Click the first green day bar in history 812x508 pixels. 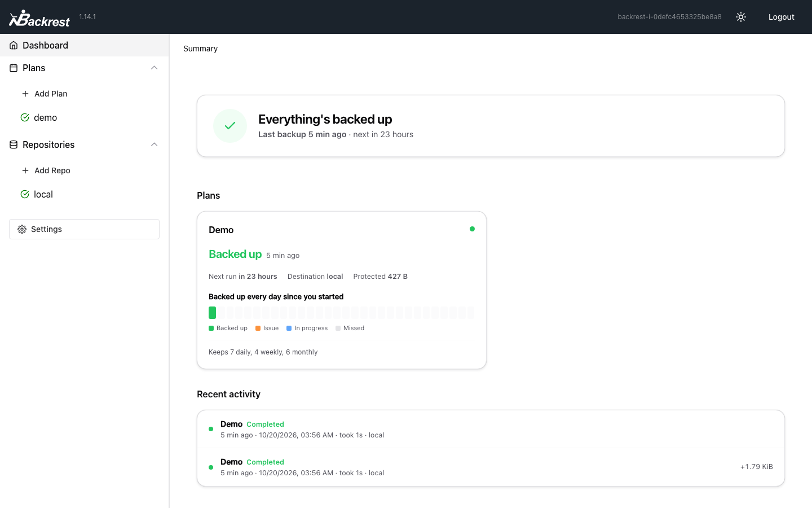pyautogui.click(x=213, y=313)
